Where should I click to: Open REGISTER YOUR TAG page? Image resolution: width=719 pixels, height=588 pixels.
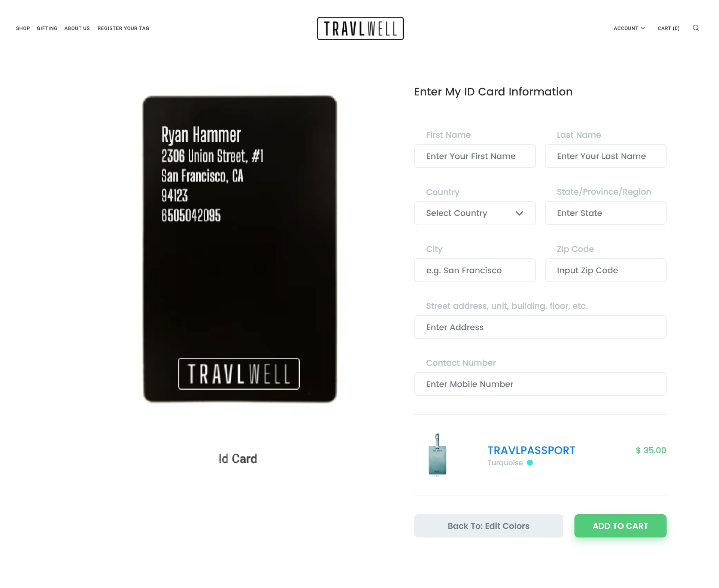tap(123, 28)
